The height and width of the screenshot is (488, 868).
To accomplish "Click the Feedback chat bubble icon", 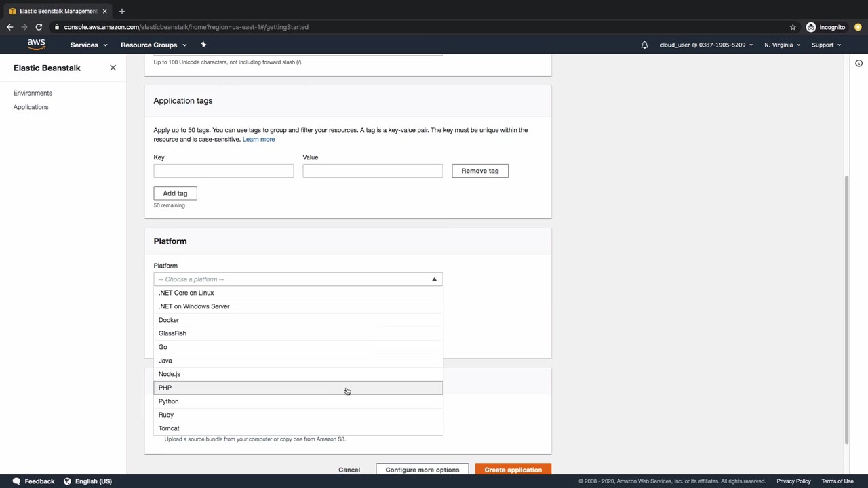I will click(x=16, y=481).
